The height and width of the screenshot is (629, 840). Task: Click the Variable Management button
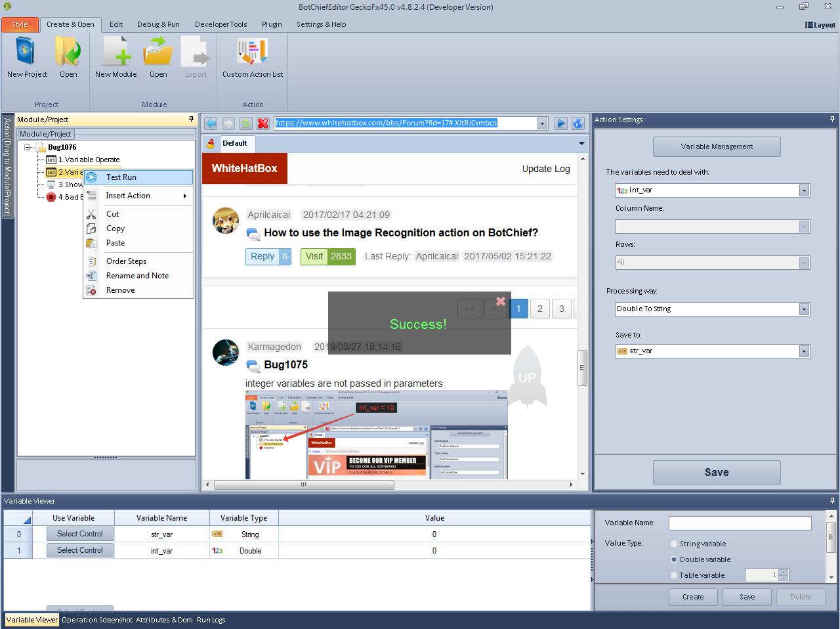[717, 146]
